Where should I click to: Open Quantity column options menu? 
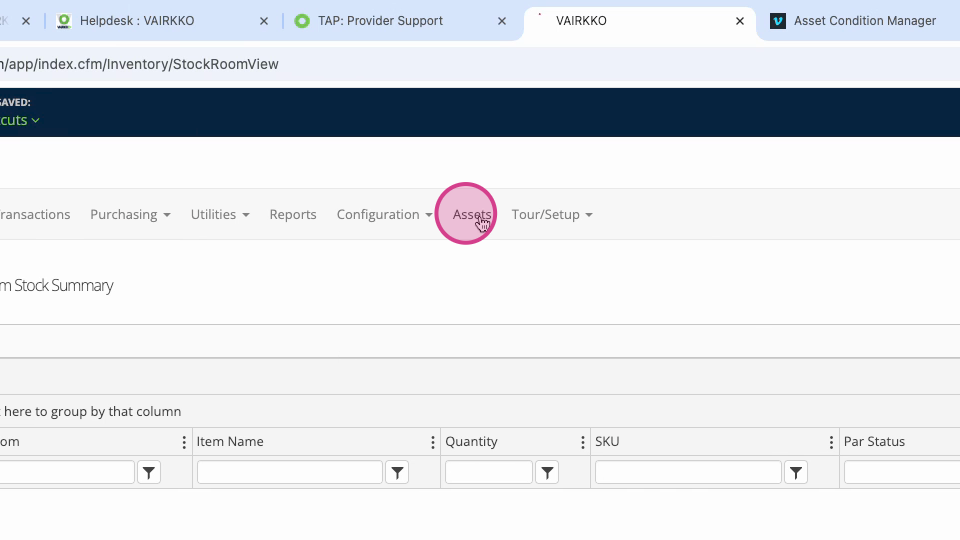click(x=582, y=442)
